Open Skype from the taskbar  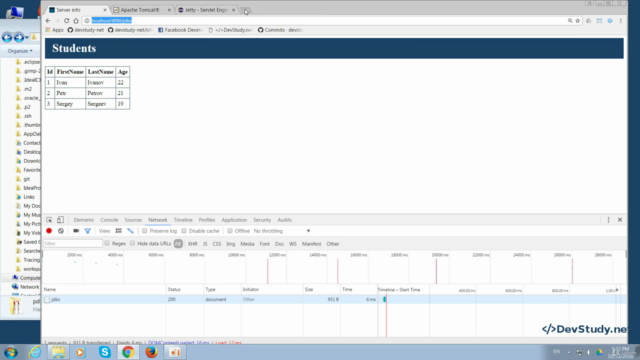[x=105, y=352]
